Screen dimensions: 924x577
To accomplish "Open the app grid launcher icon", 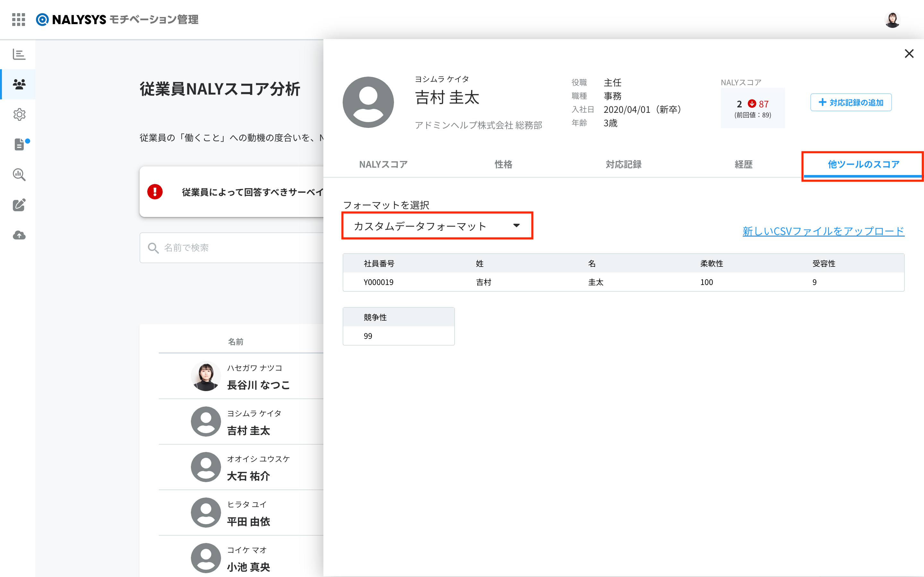I will (18, 20).
